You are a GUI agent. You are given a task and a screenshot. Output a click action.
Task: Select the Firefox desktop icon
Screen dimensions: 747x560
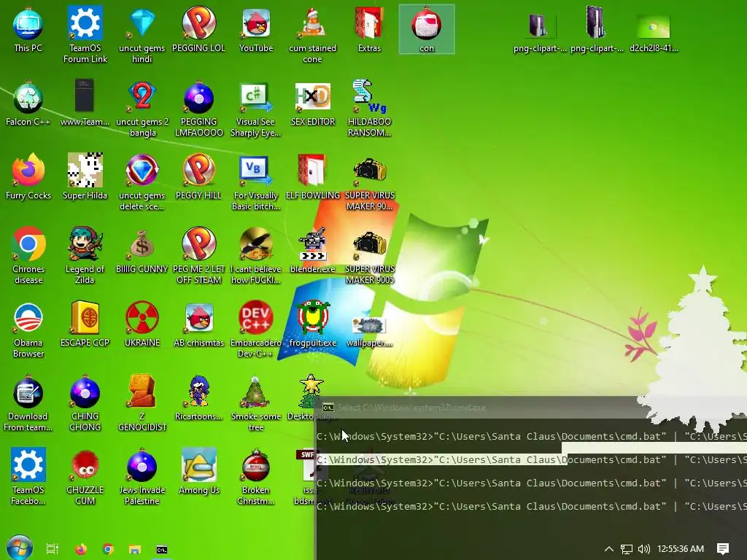[28, 171]
